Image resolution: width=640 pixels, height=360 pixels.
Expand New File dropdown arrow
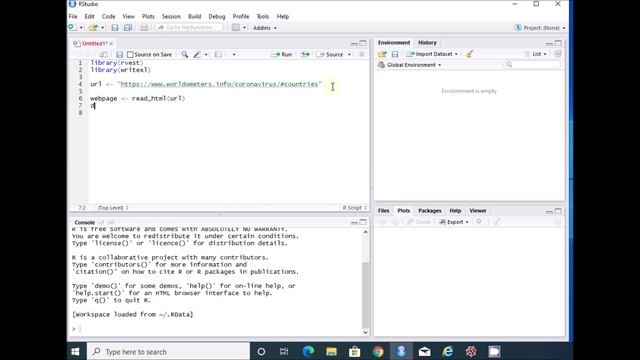tap(81, 28)
